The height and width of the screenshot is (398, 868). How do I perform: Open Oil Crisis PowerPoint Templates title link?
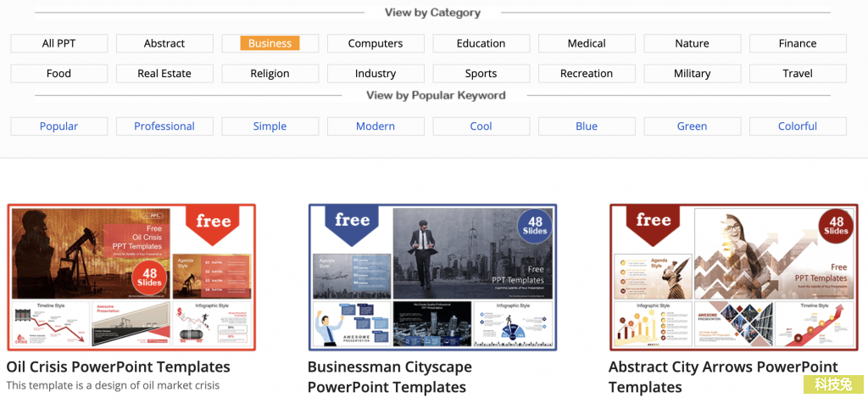tap(118, 367)
